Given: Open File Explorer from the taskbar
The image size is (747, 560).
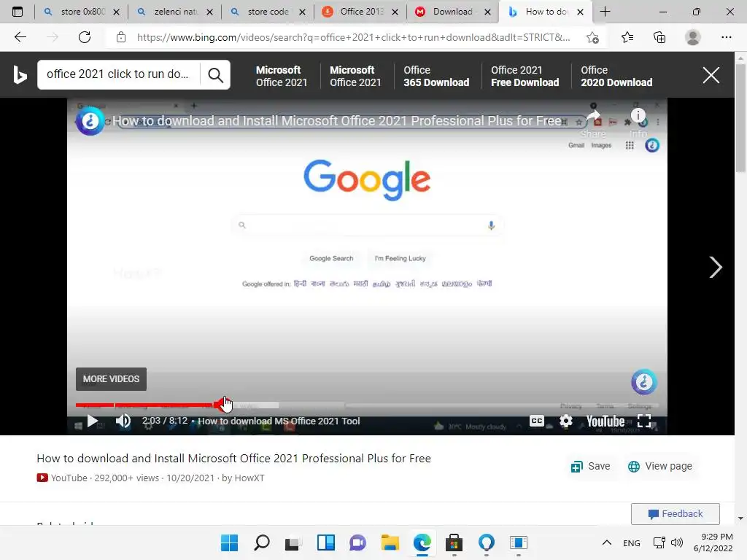Looking at the screenshot, I should (390, 542).
